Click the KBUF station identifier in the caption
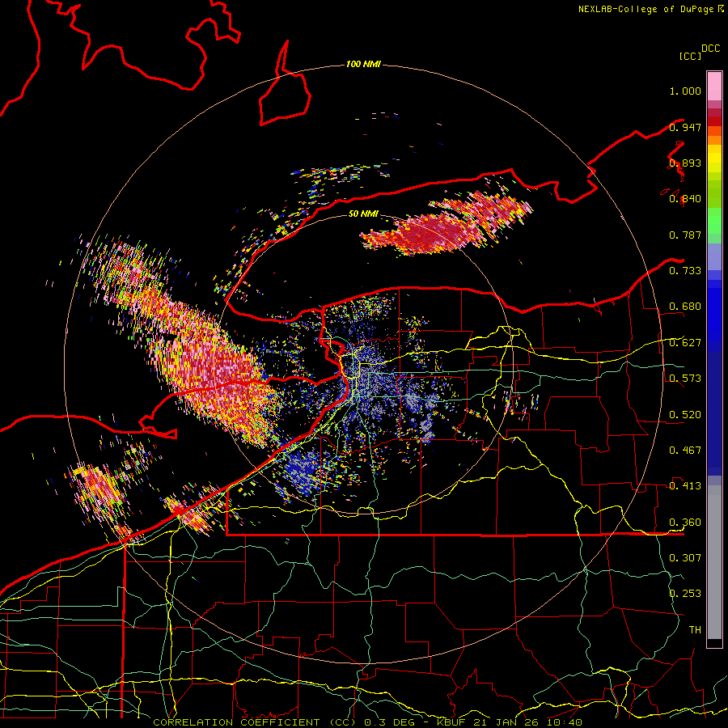The height and width of the screenshot is (728, 728). tap(453, 722)
